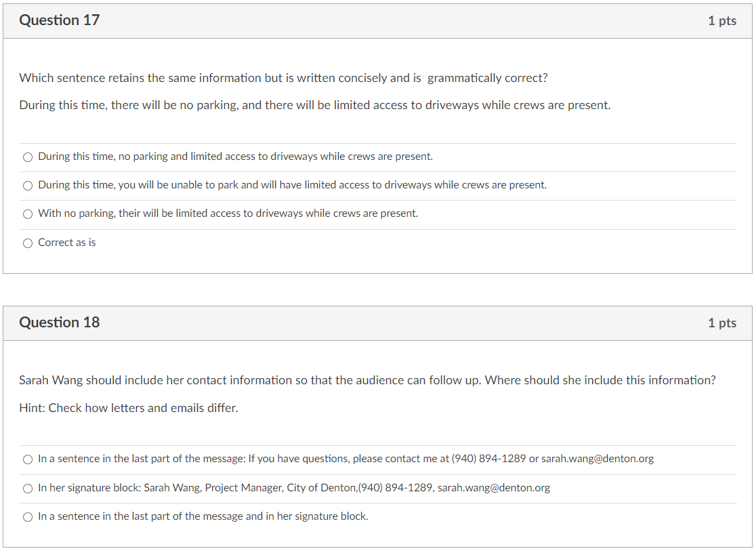This screenshot has height=553, width=756.
Task: Choose the answer starting with 'During this time, no parking'
Action: coord(28,157)
